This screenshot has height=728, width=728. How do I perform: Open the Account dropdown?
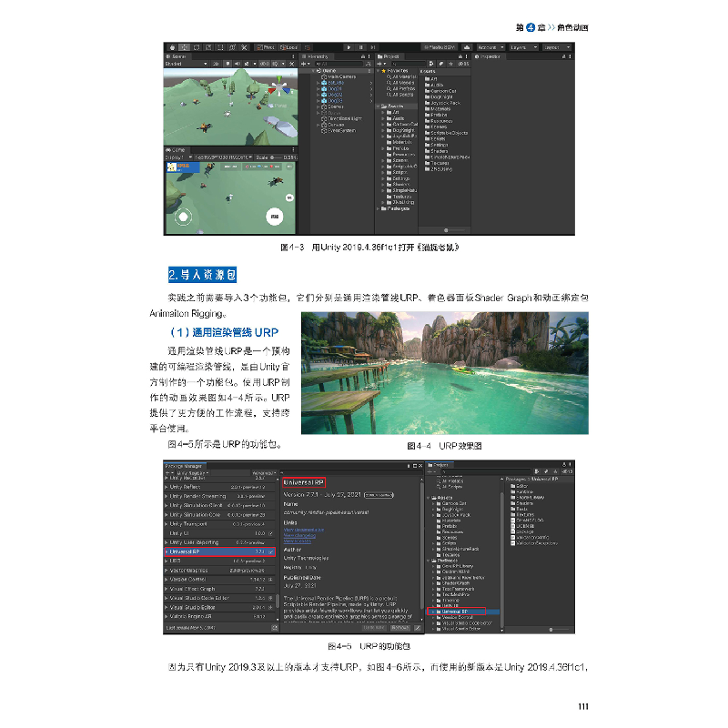click(490, 47)
